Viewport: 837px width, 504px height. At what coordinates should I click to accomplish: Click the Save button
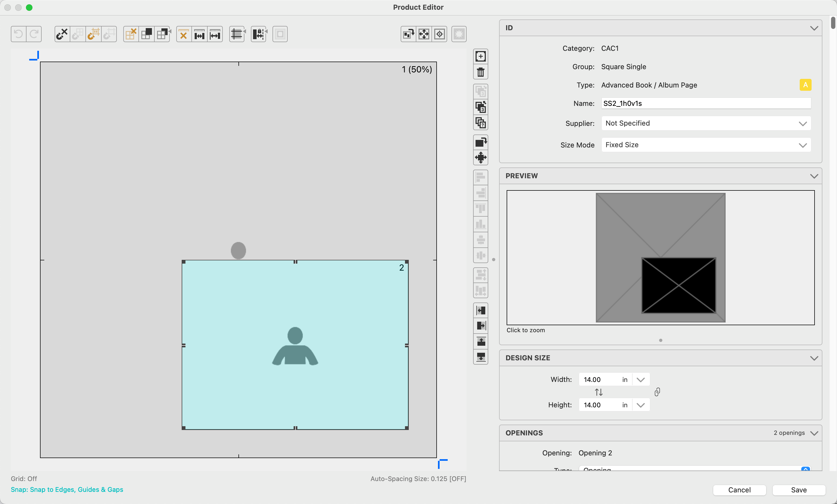[x=798, y=490]
